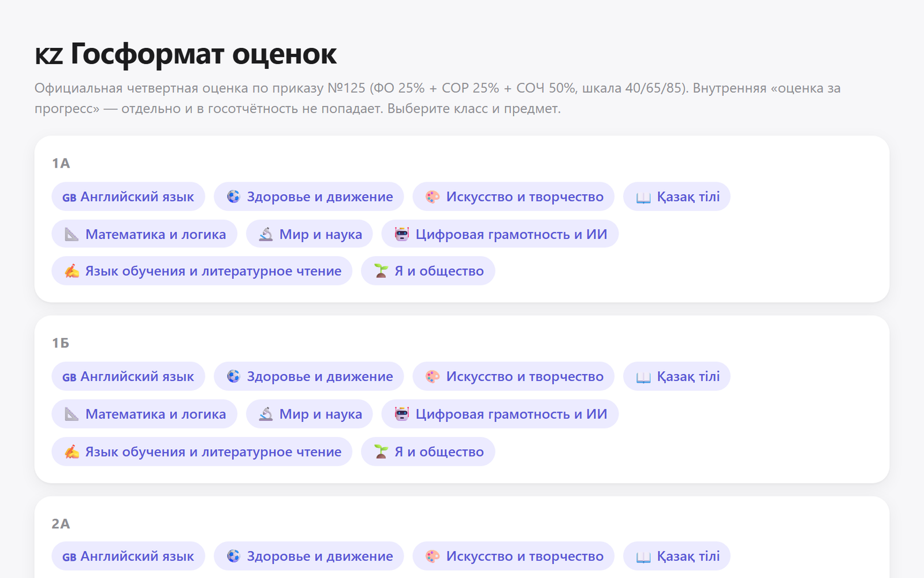924x578 pixels.
Task: Select Мир и наука for class 1Б
Action: coord(310,414)
